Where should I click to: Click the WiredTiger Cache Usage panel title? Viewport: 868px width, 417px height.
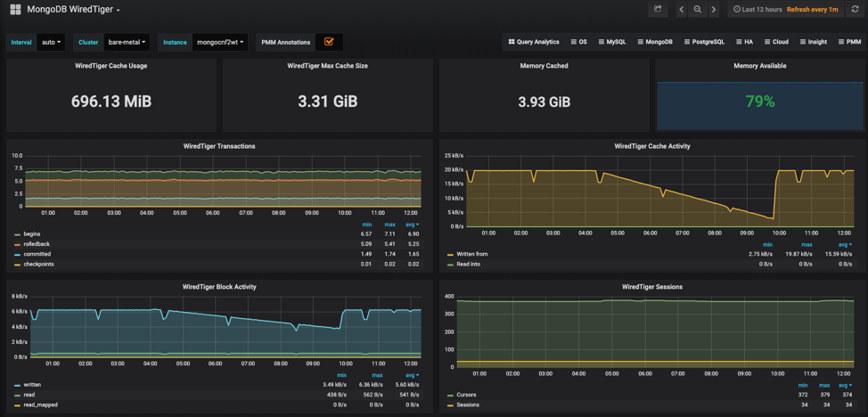point(111,65)
